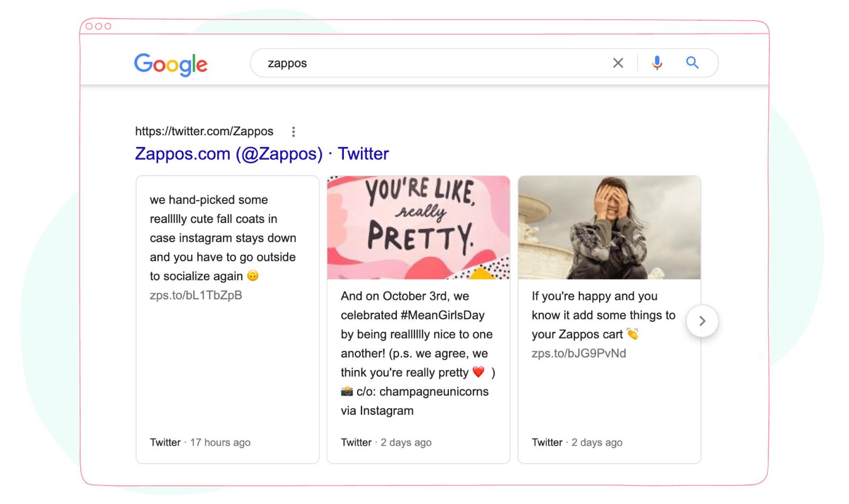Click the Google logo to return home
The width and height of the screenshot is (849, 504).
(x=171, y=64)
